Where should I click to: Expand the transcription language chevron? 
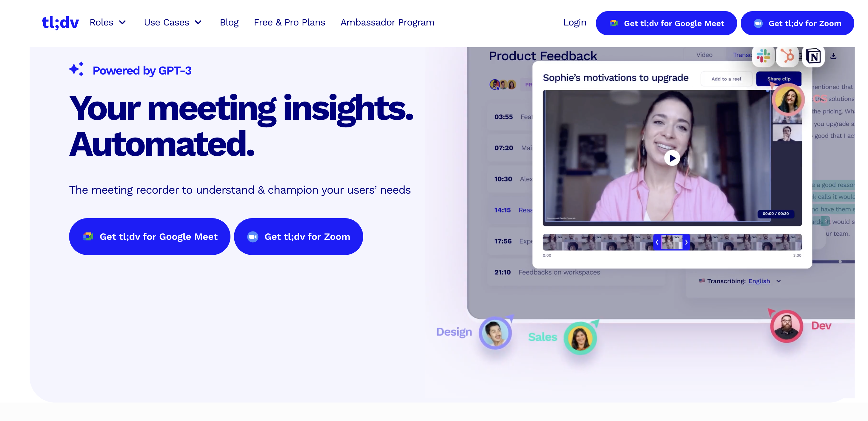coord(778,281)
